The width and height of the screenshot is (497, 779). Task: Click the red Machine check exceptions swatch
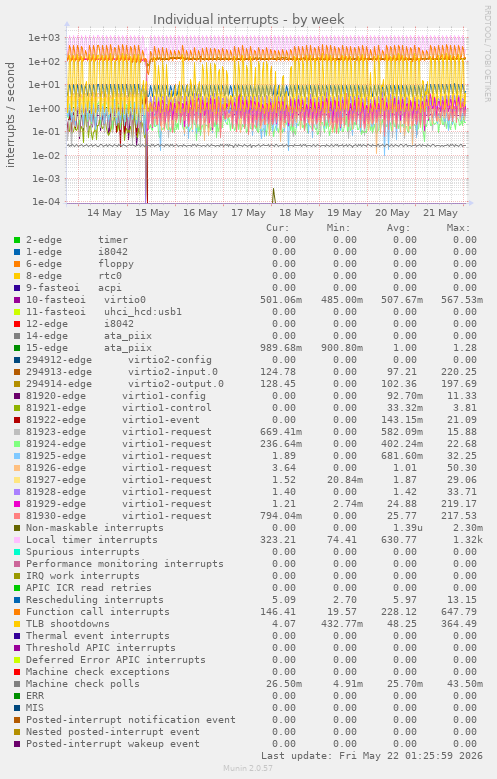click(x=17, y=672)
